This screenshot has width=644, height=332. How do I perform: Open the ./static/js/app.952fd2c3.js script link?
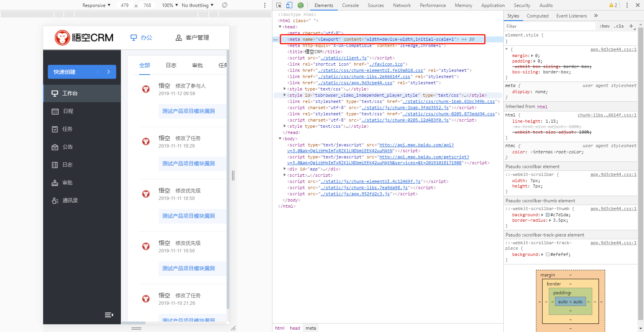click(355, 194)
